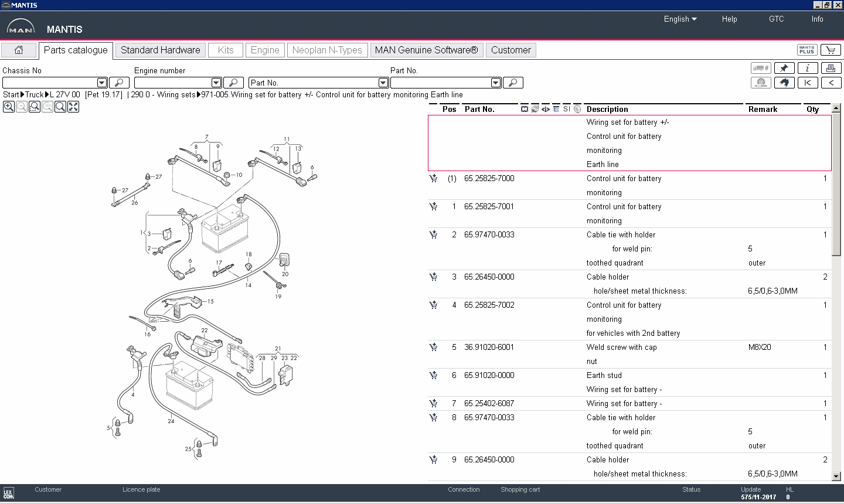The width and height of the screenshot is (844, 504).
Task: Open the Help link
Action: click(x=729, y=19)
